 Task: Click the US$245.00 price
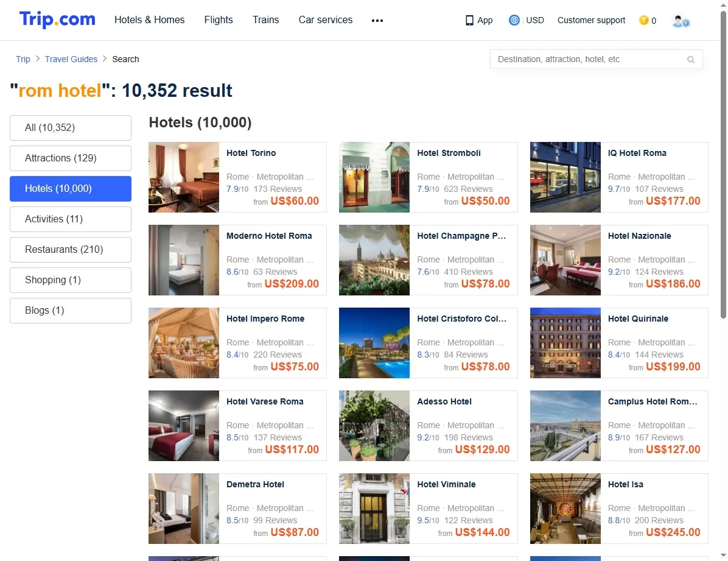(673, 532)
